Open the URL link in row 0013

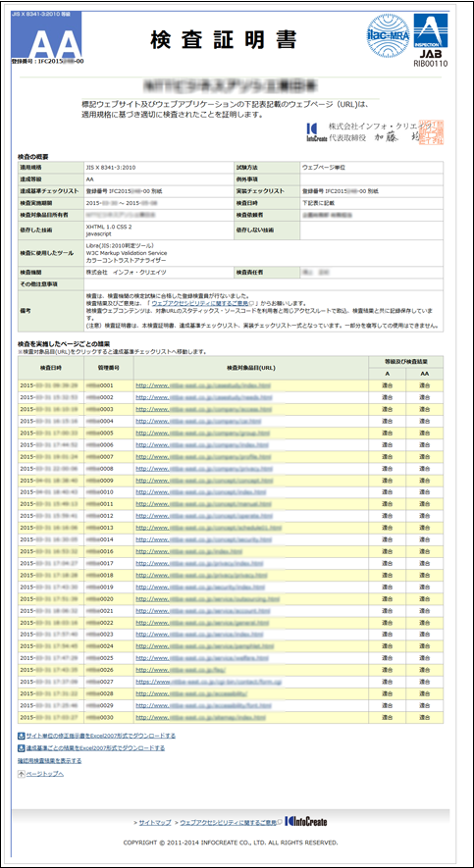point(209,528)
